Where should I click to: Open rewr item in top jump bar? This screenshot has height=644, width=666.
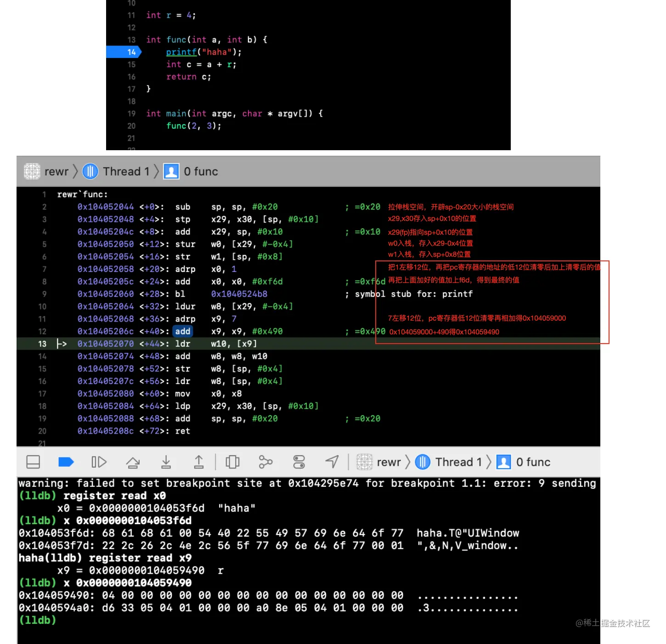[46, 171]
